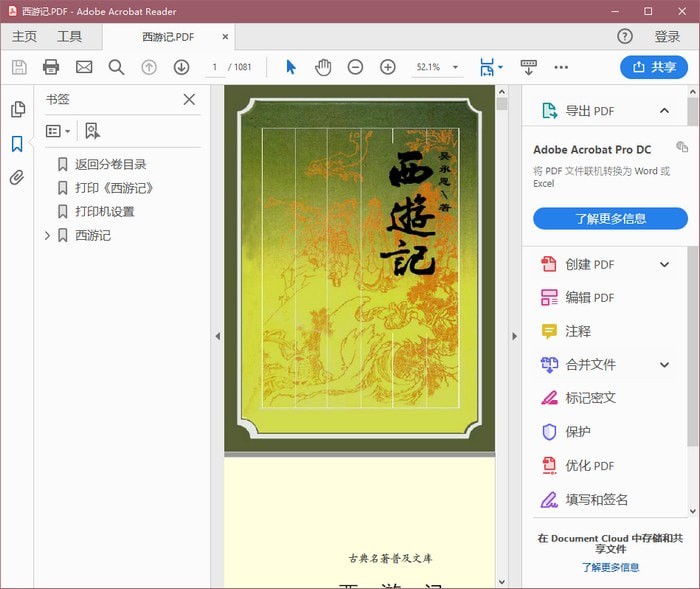Viewport: 700px width, 589px height.
Task: Click the fit page width icon
Action: pyautogui.click(x=487, y=67)
